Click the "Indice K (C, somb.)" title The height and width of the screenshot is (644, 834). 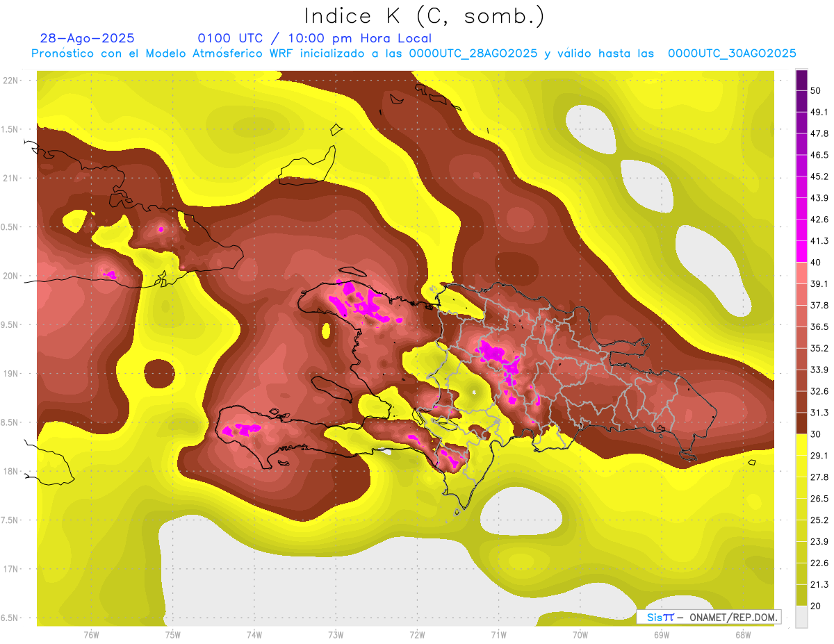[424, 16]
